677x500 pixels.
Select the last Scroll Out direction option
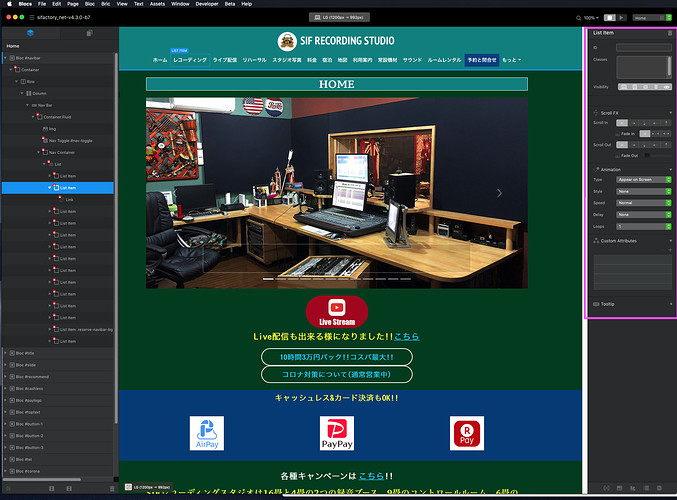[x=666, y=145]
